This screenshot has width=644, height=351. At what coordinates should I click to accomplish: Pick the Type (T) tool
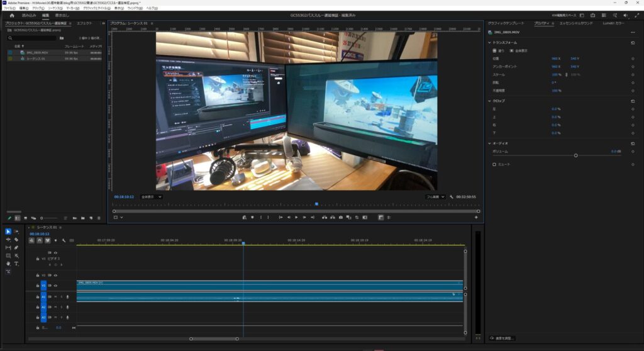pos(16,264)
